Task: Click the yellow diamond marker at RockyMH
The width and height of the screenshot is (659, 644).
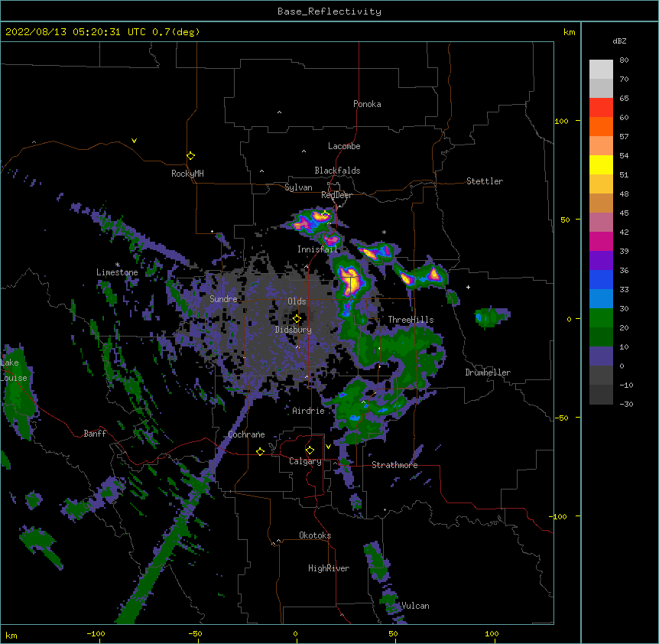Action: [x=190, y=156]
